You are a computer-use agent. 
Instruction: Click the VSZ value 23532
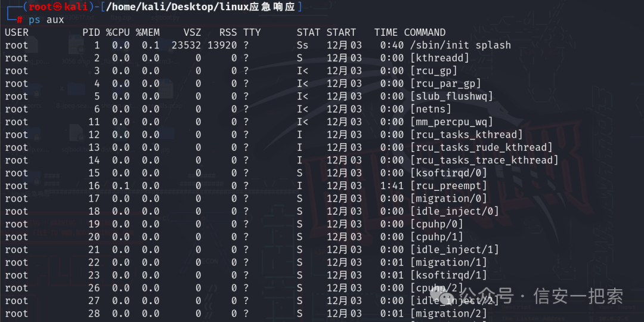[187, 45]
